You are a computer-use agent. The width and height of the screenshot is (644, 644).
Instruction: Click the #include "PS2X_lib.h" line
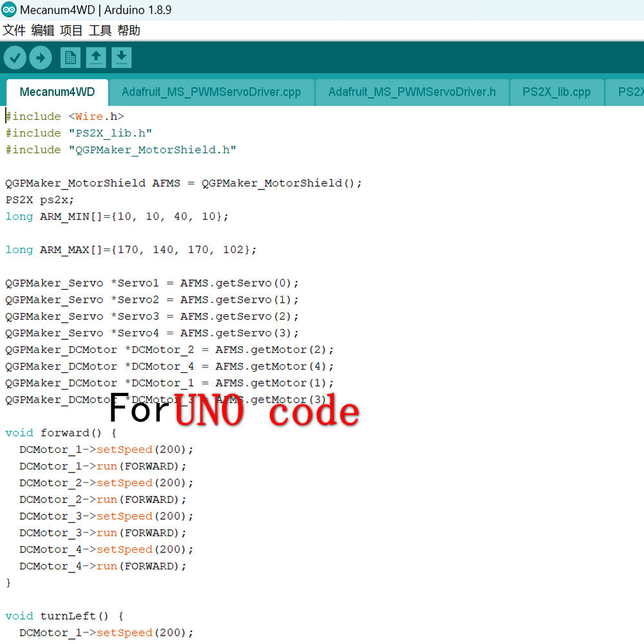79,133
